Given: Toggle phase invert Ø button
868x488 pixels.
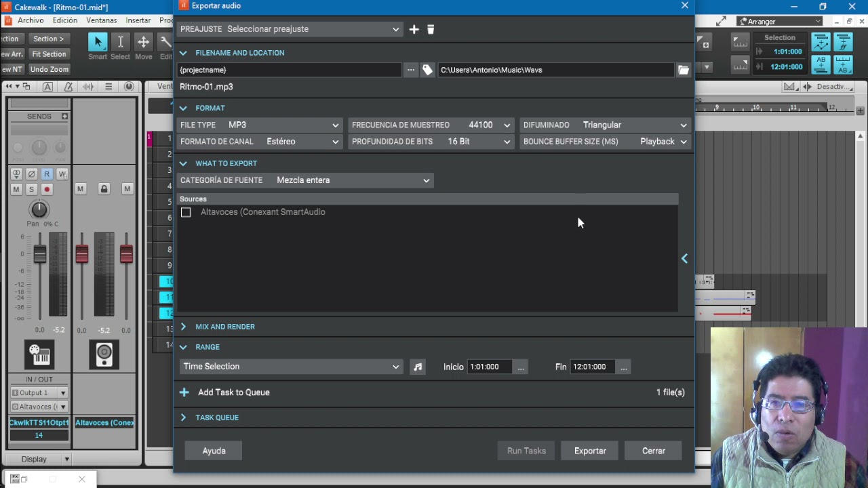Looking at the screenshot, I should [x=31, y=174].
